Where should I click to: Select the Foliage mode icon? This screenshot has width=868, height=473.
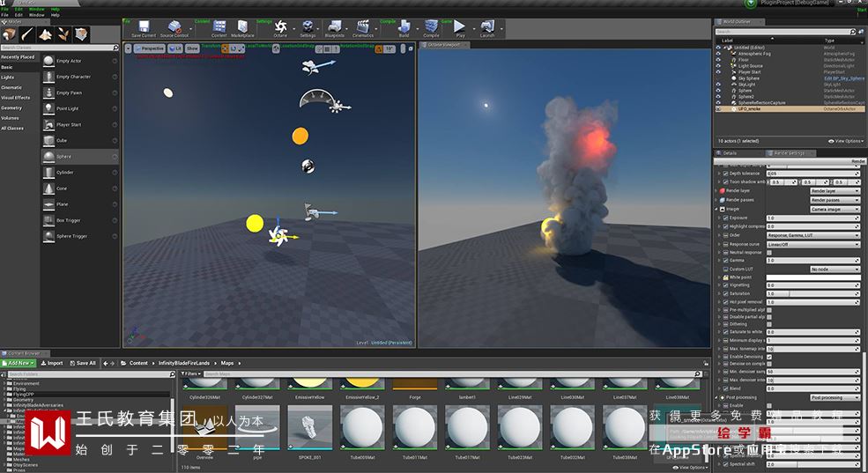(63, 35)
